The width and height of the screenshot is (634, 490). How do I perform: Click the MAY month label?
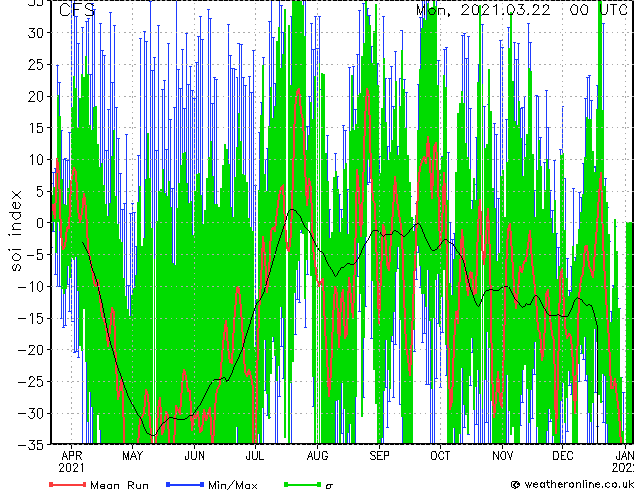[x=133, y=456]
